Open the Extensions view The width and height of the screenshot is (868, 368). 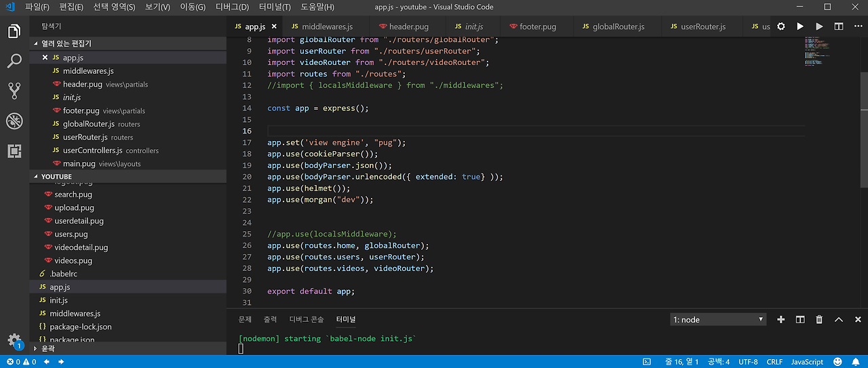coord(14,151)
